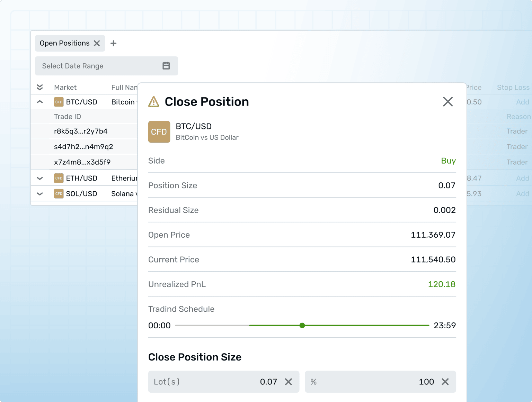Screen dimensions: 532x402
Task: Select trade ID s4d7h2...n4m9q2
Action: pos(83,147)
